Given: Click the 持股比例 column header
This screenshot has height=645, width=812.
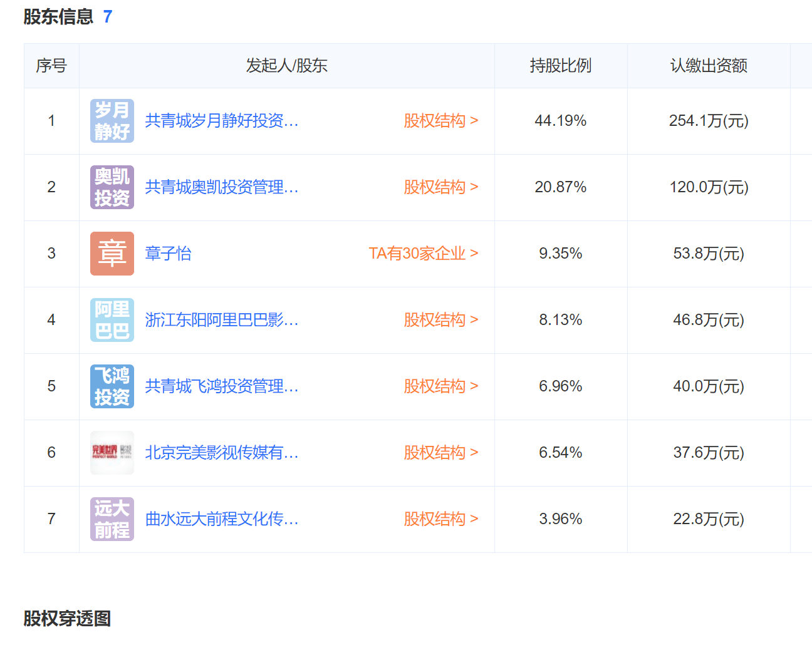Looking at the screenshot, I should (561, 66).
